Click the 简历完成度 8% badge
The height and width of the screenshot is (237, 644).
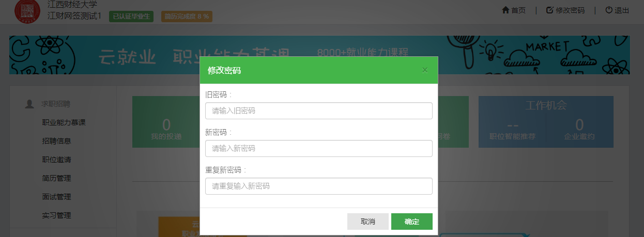tap(187, 17)
